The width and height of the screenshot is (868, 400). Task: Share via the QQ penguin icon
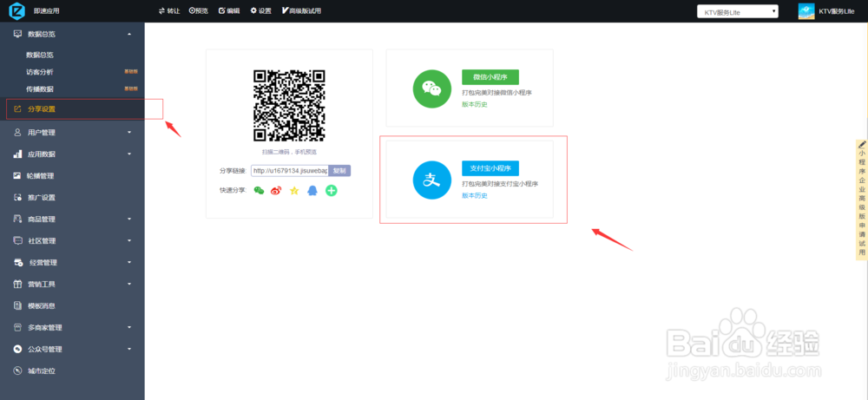(x=312, y=190)
